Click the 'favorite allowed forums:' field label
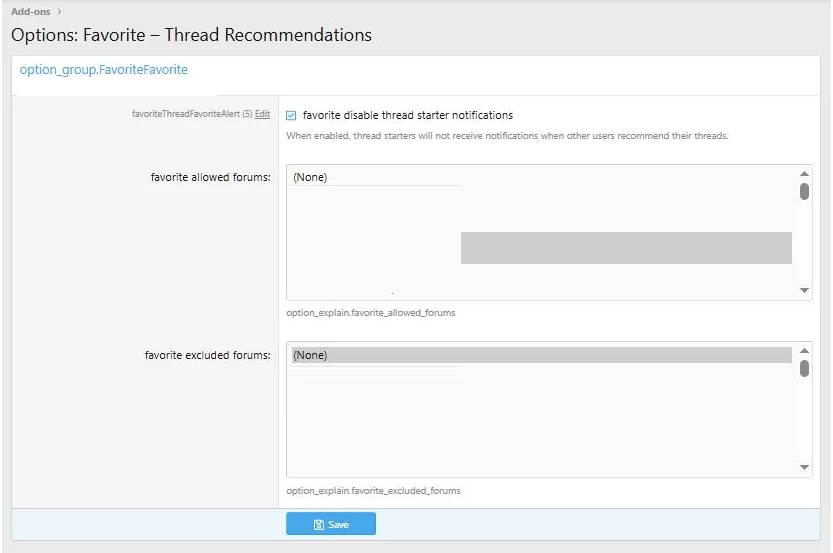This screenshot has height=553, width=833. [209, 177]
